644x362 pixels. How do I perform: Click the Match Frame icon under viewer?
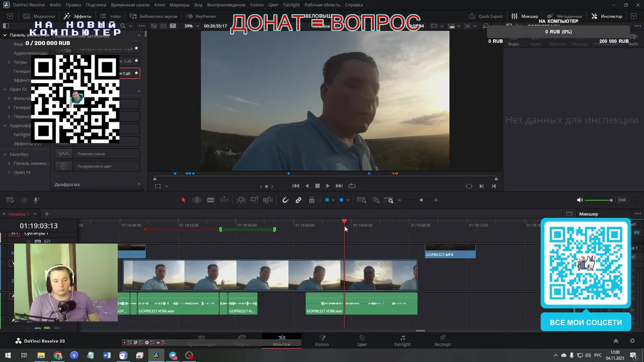pos(469,186)
